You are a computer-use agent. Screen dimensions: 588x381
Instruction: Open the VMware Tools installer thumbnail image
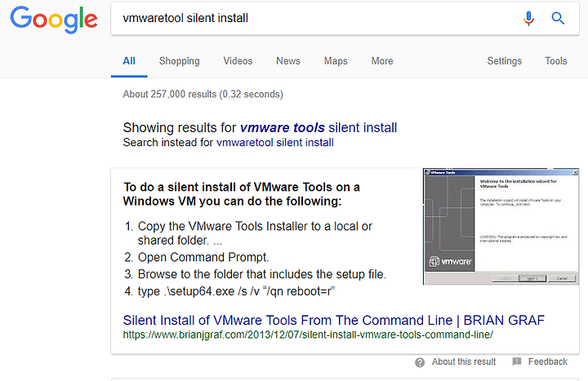pos(501,226)
